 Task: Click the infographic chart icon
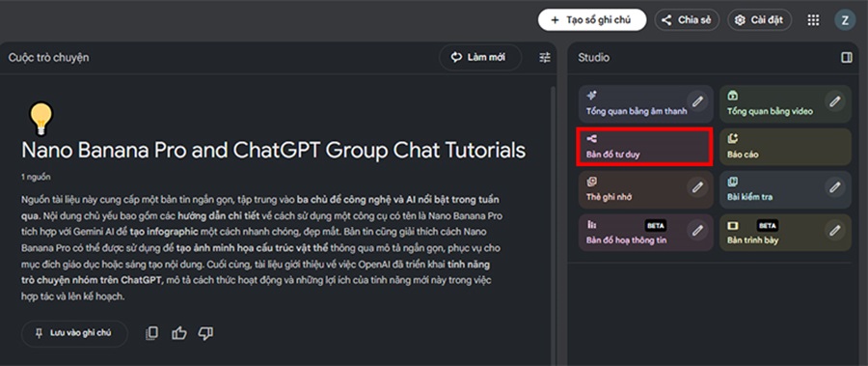[592, 225]
